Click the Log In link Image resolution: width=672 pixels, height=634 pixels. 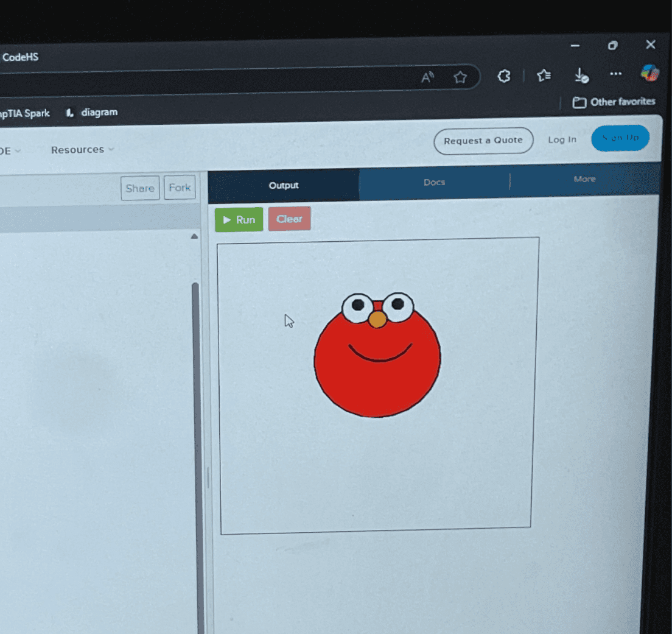(x=561, y=139)
